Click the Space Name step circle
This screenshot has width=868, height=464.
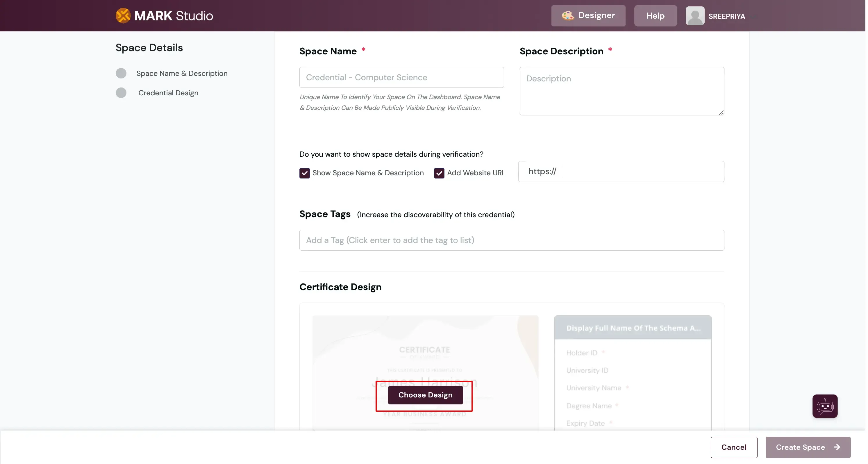pos(121,73)
